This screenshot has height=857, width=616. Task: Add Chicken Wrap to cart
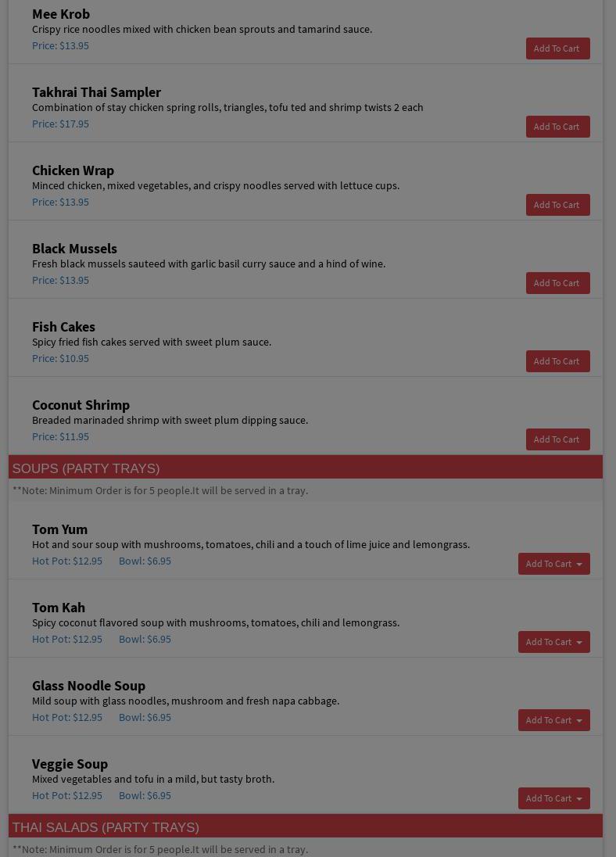coord(557,205)
